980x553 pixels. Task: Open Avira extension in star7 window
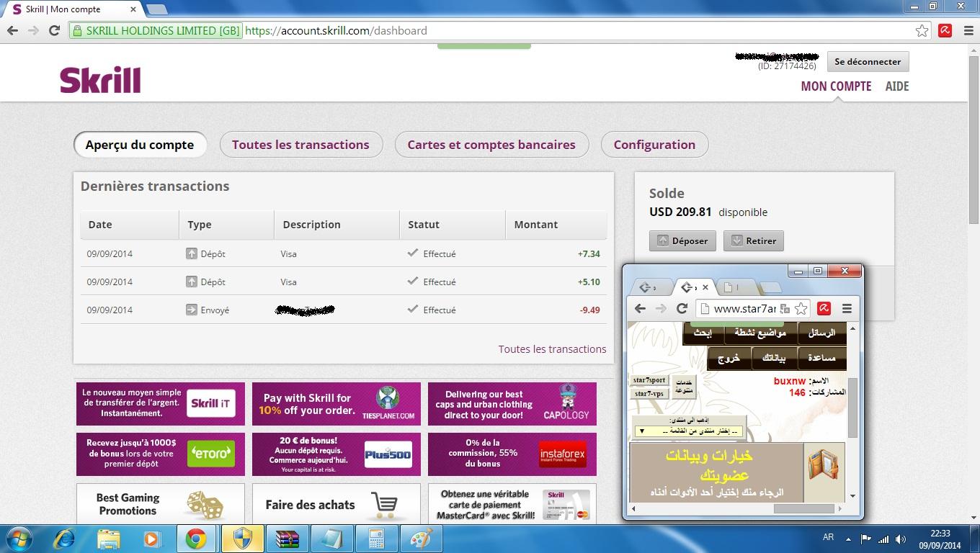(824, 308)
